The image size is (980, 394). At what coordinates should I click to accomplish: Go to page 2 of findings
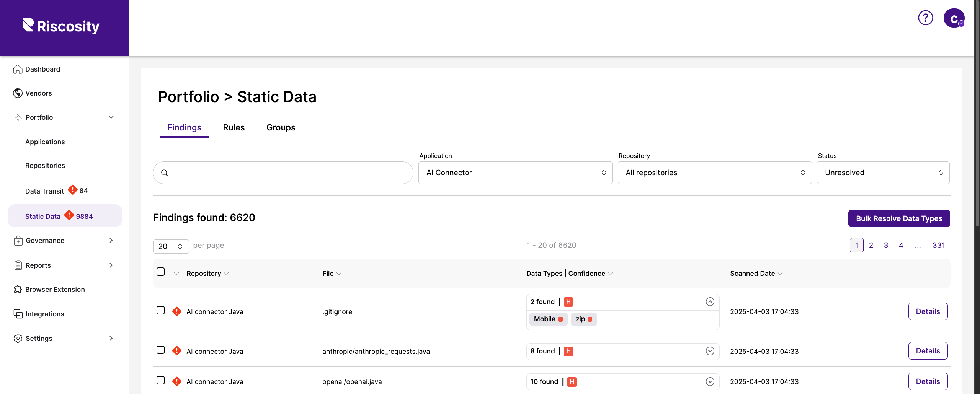[x=871, y=245]
